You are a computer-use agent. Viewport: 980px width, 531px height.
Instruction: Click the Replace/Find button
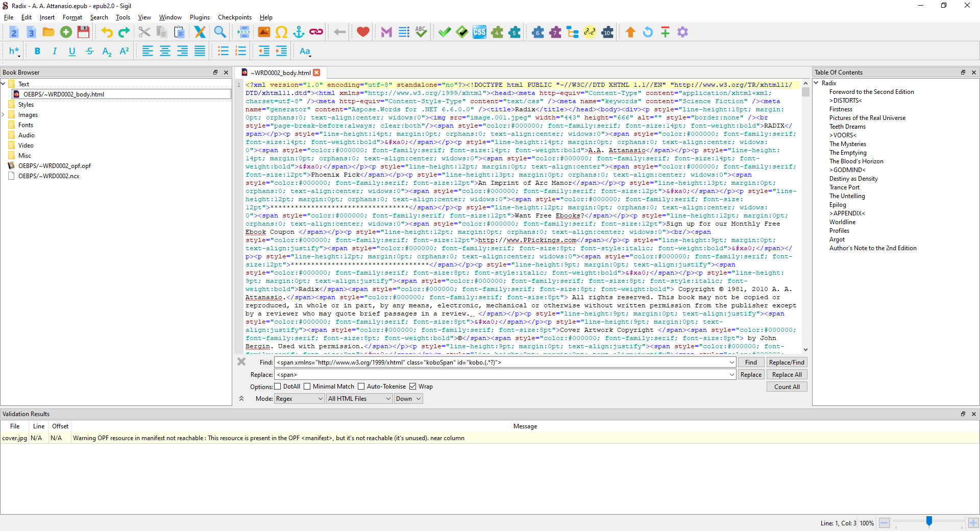787,363
